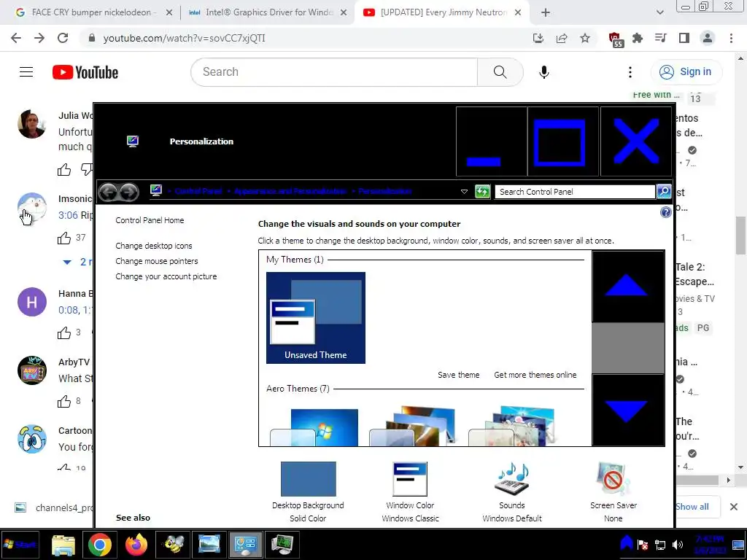
Task: Like Hanna's comment with 3 likes
Action: coord(64,332)
